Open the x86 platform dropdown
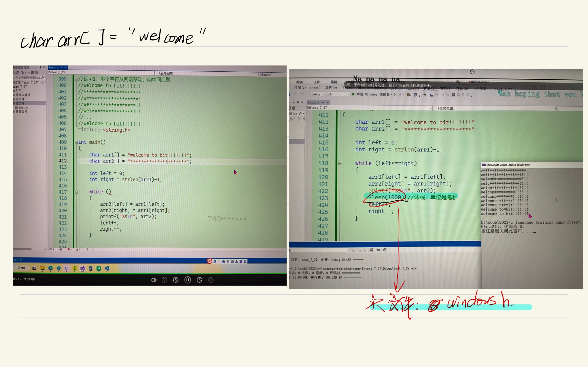Image resolution: width=588 pixels, height=367 pixels. tap(338, 94)
